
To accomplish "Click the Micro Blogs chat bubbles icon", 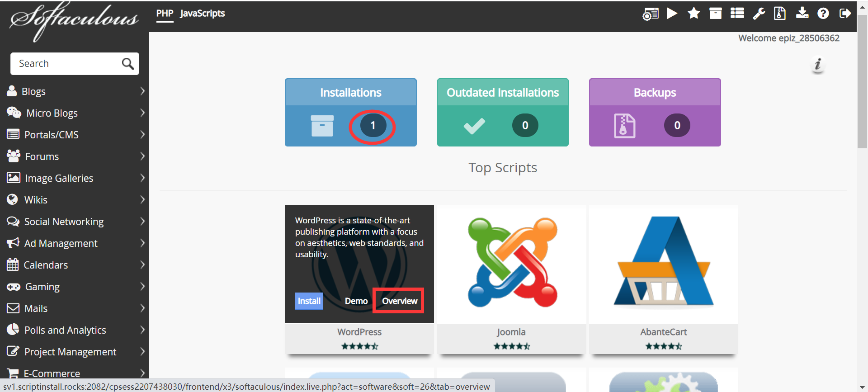I will click(x=14, y=113).
